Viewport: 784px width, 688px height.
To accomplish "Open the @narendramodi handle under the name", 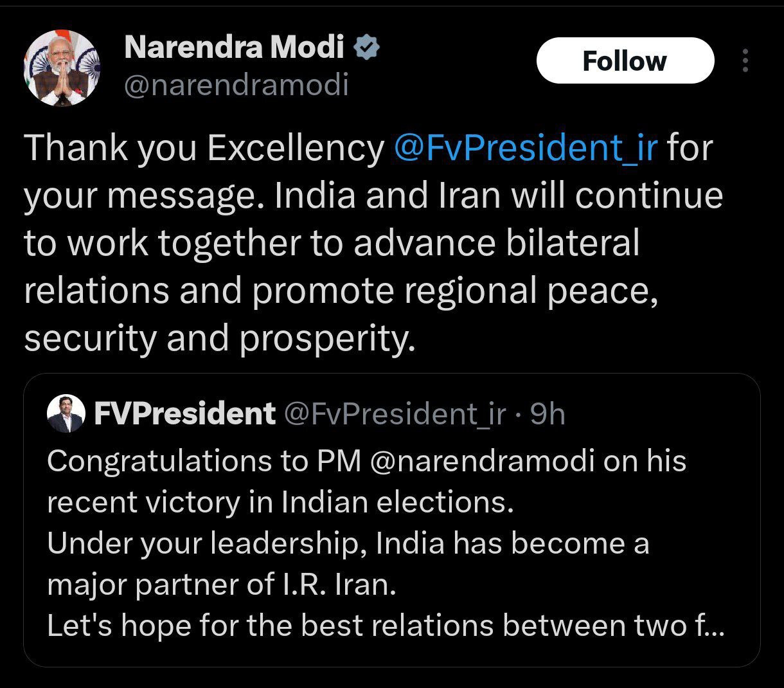I will pyautogui.click(x=235, y=84).
